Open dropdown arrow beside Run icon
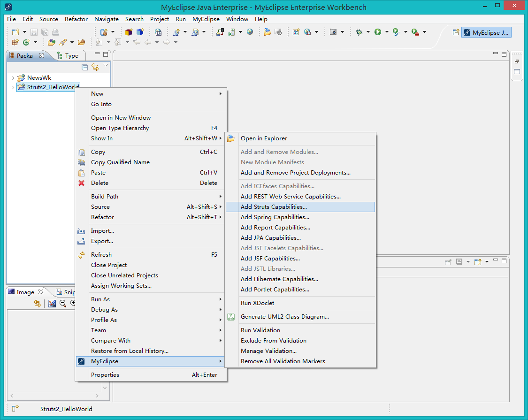Screen dimensions: 528x420 [x=387, y=32]
